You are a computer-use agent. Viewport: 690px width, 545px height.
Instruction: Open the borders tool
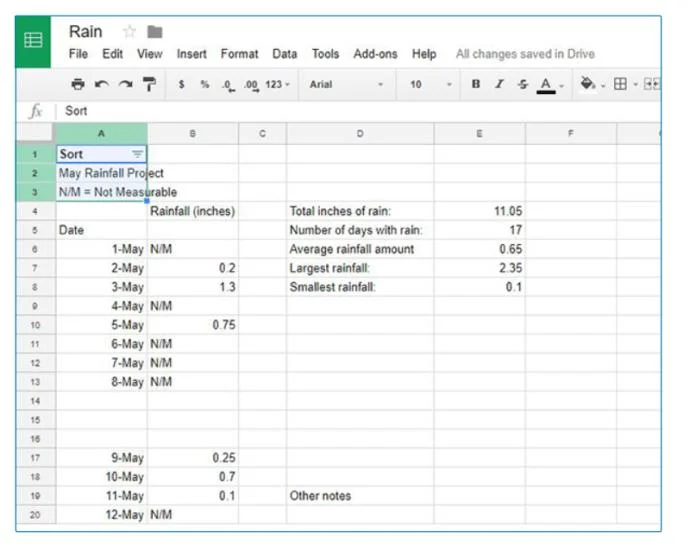coord(620,84)
